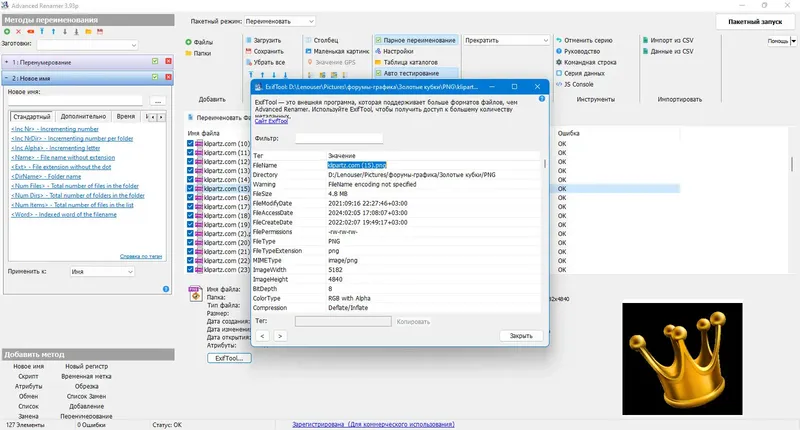This screenshot has height=430, width=800.
Task: Open Командная строка tool
Action: tap(586, 62)
